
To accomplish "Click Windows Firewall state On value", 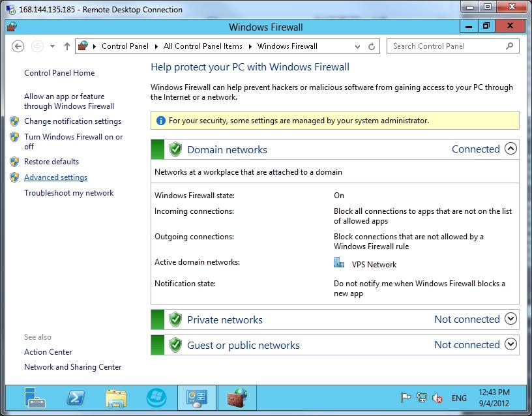I will coord(339,196).
